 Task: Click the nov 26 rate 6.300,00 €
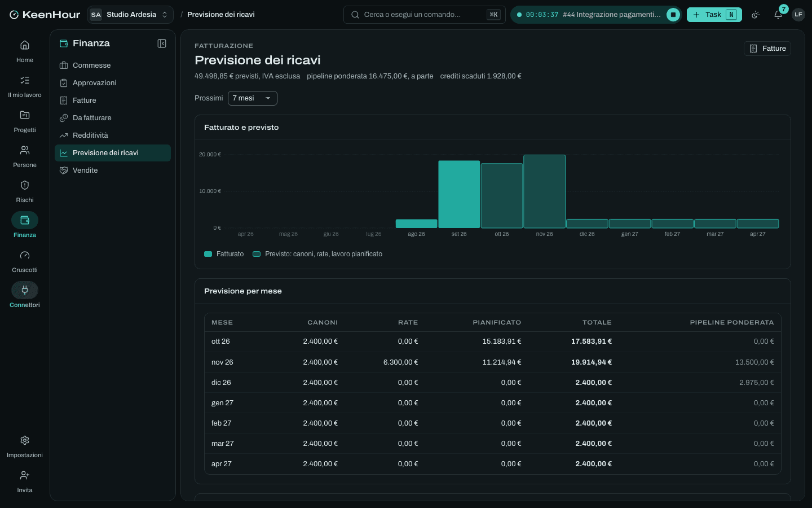click(x=401, y=362)
